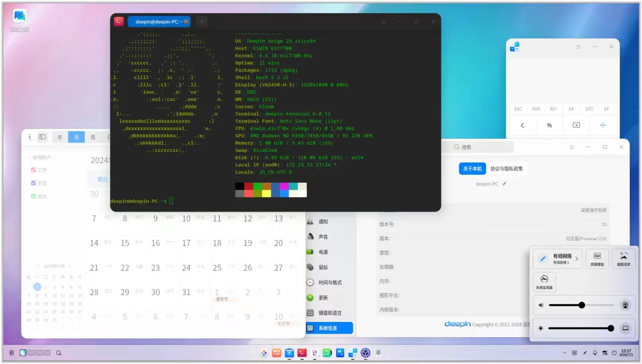Launch the Music app from the dock
642x364 pixels.
point(327,353)
